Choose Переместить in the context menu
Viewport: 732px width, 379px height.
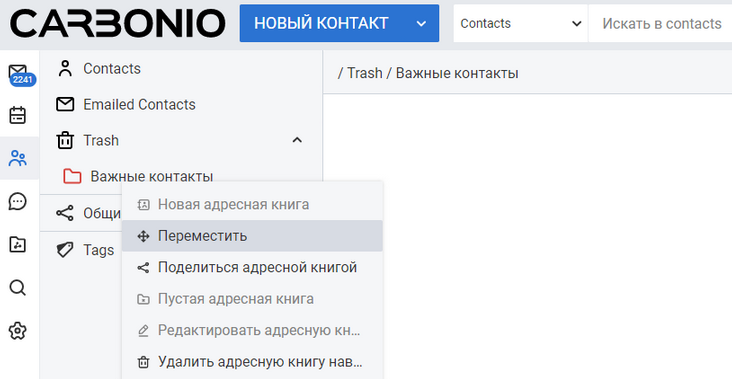252,236
